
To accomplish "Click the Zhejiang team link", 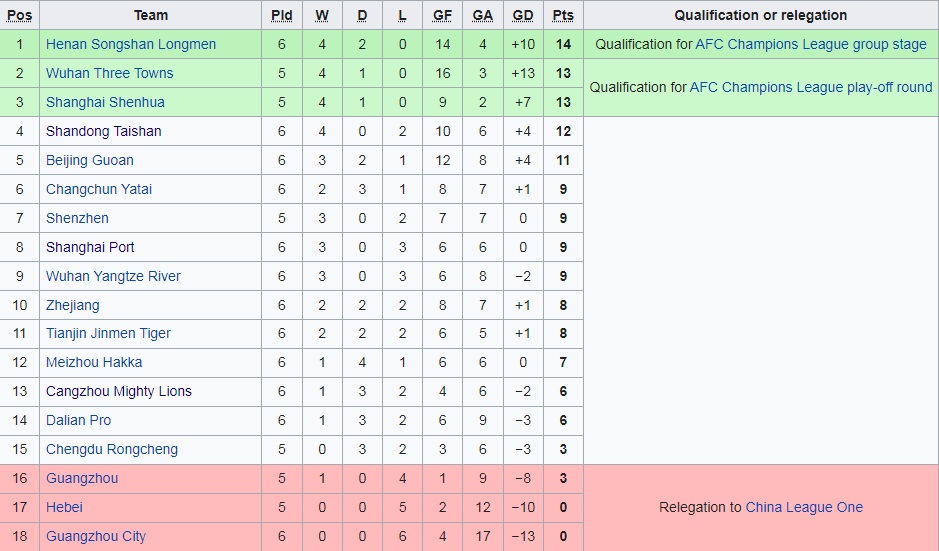I will (x=72, y=305).
